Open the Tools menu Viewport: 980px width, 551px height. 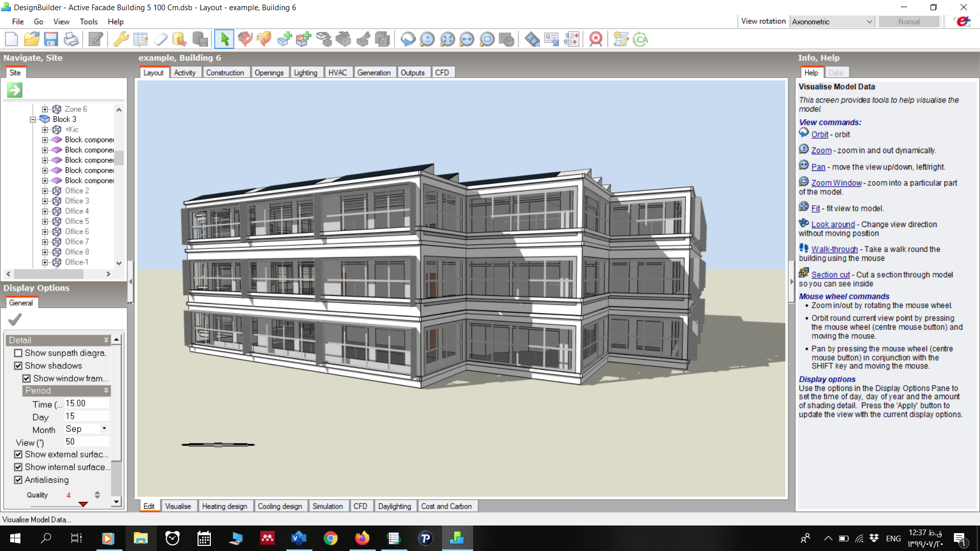(x=88, y=21)
